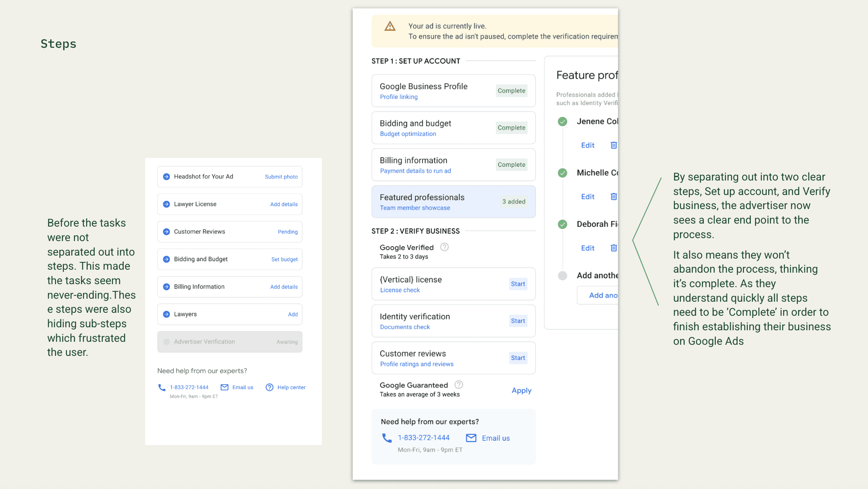Viewport: 868px width, 489px height.
Task: Click the 3 added badge on Featured professionals
Action: coord(514,201)
